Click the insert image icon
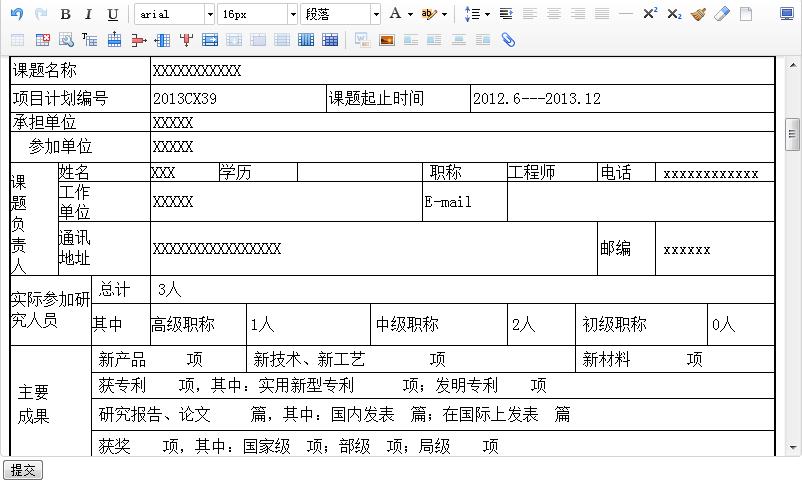802x481 pixels. point(387,39)
